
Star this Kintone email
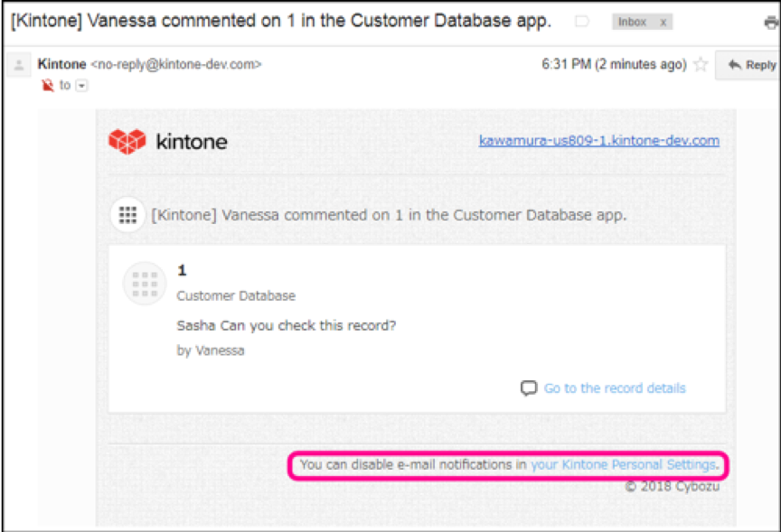700,65
